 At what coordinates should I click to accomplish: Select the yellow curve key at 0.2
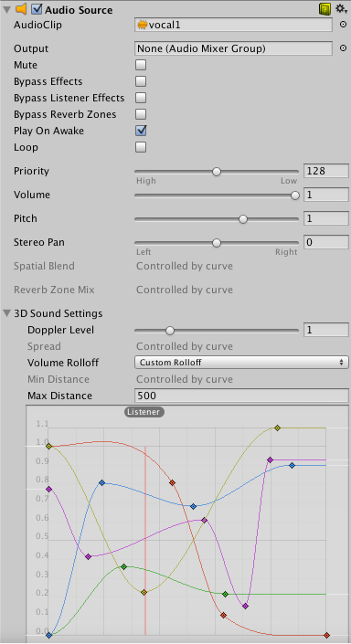click(x=144, y=592)
